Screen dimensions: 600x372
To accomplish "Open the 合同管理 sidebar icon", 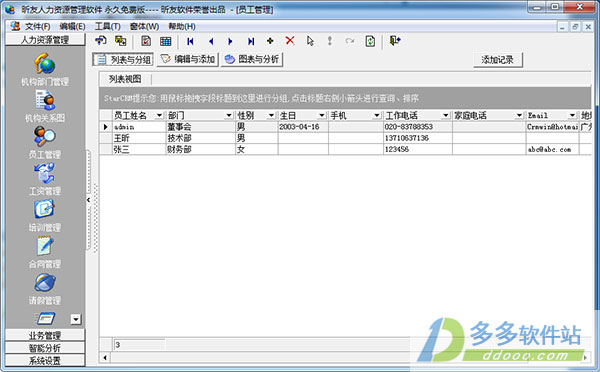I will click(45, 246).
